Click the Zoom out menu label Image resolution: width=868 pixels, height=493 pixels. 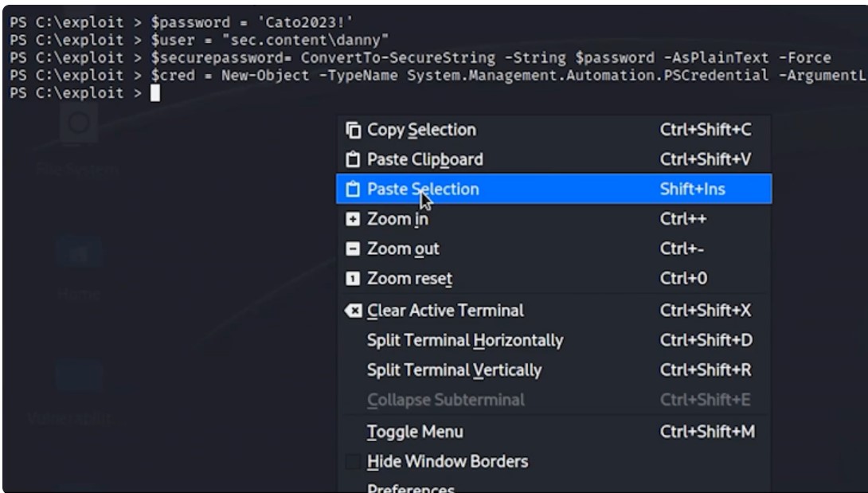pos(403,249)
